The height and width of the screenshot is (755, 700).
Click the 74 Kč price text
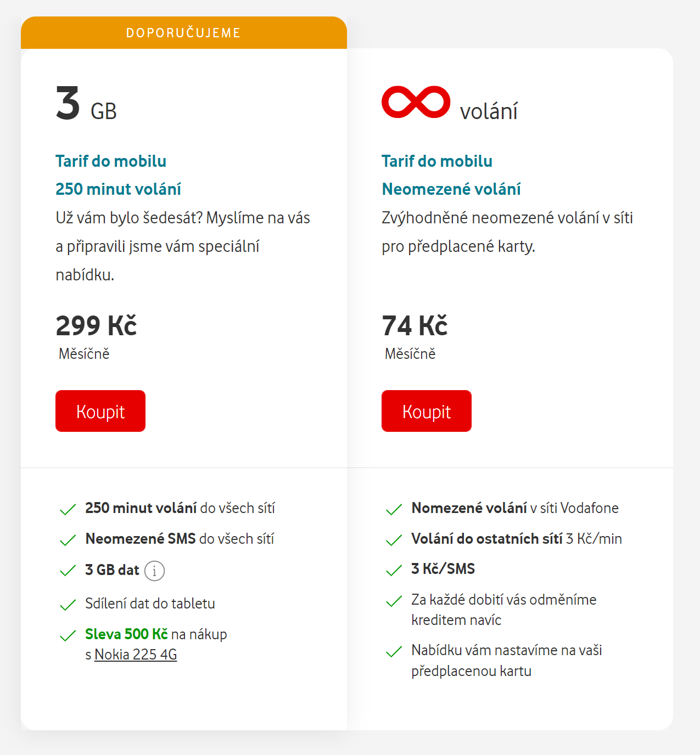[415, 325]
